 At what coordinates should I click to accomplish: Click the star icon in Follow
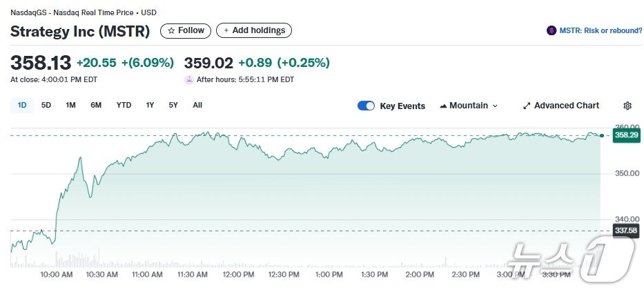click(171, 30)
